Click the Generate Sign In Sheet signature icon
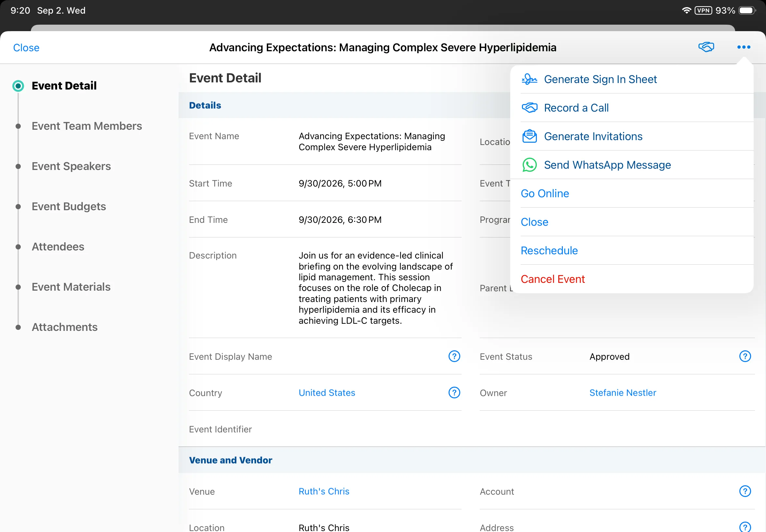This screenshot has width=766, height=532. click(x=529, y=79)
